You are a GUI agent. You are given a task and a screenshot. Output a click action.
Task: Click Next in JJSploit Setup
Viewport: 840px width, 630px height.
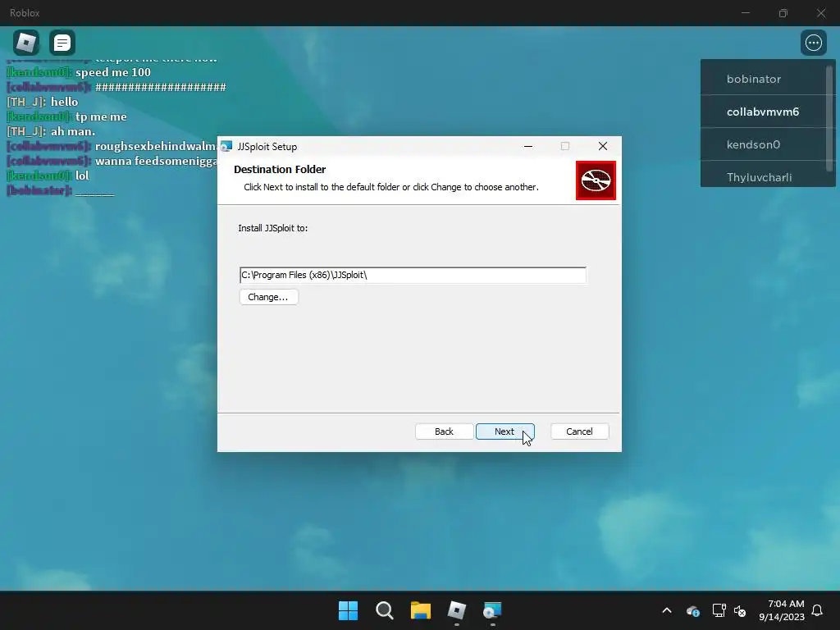pos(504,431)
